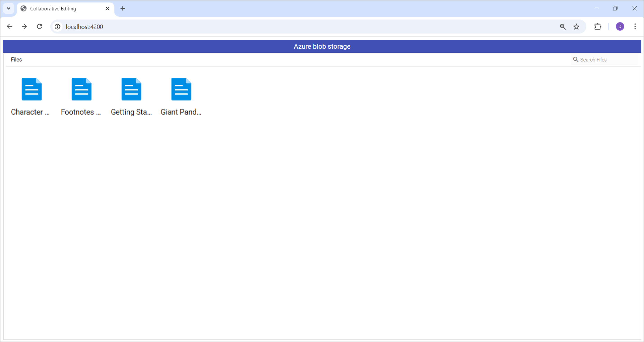Viewport: 644px width, 342px height.
Task: Go back to previous page
Action: [x=9, y=27]
